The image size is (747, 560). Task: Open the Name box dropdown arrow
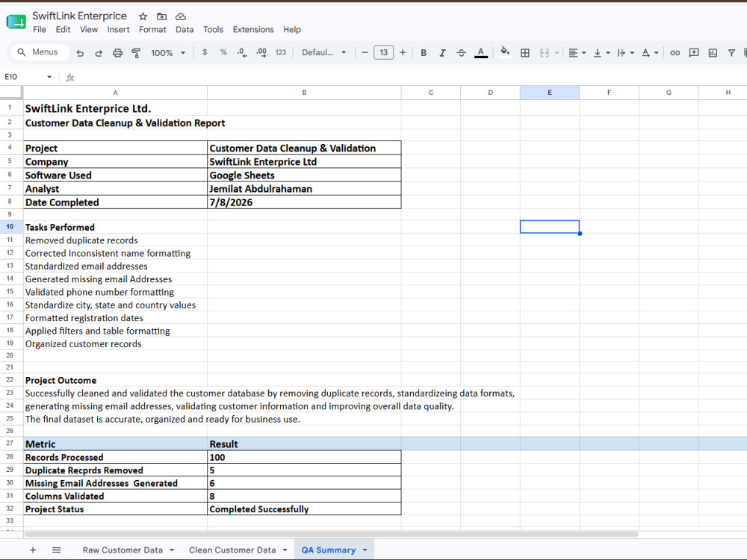click(x=49, y=77)
